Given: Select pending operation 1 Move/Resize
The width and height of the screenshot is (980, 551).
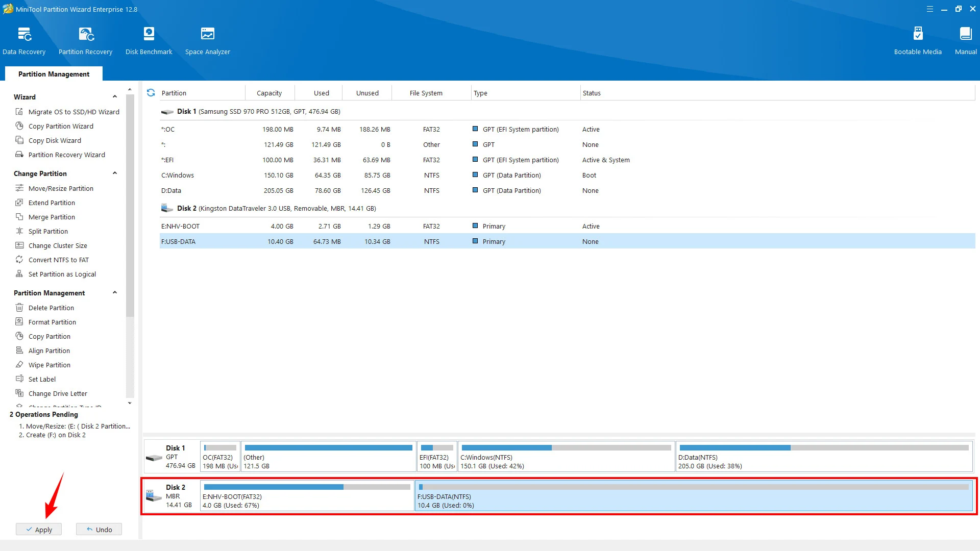Looking at the screenshot, I should [x=75, y=427].
